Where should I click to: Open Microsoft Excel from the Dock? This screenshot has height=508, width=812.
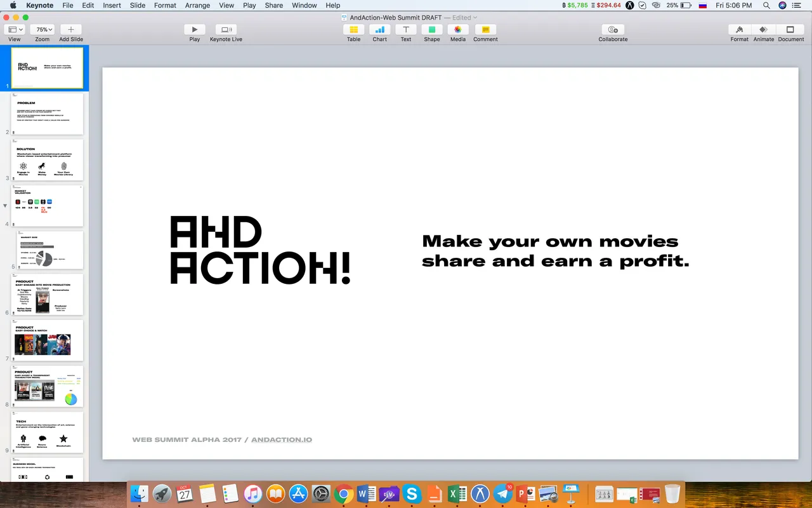(x=457, y=493)
